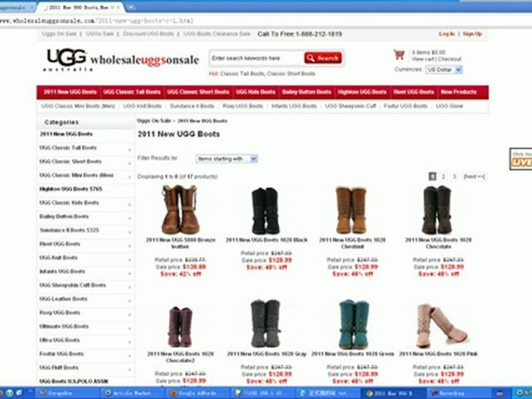The image size is (532, 399).
Task: Click the UGG Australia site logo
Action: (x=67, y=60)
